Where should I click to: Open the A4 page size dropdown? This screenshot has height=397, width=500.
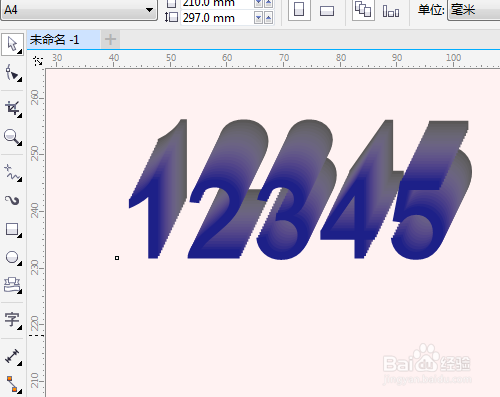coord(149,10)
